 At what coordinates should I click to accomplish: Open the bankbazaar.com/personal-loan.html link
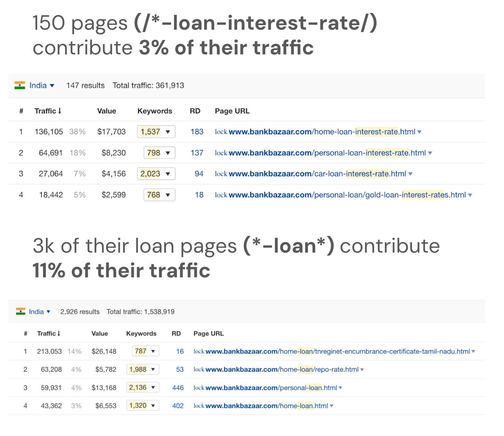point(271,388)
